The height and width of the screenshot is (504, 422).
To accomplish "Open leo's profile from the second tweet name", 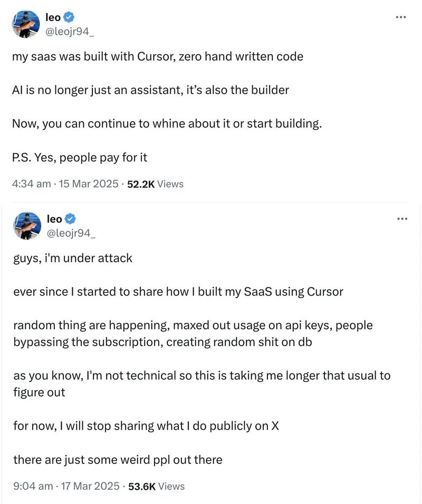I will (x=54, y=218).
